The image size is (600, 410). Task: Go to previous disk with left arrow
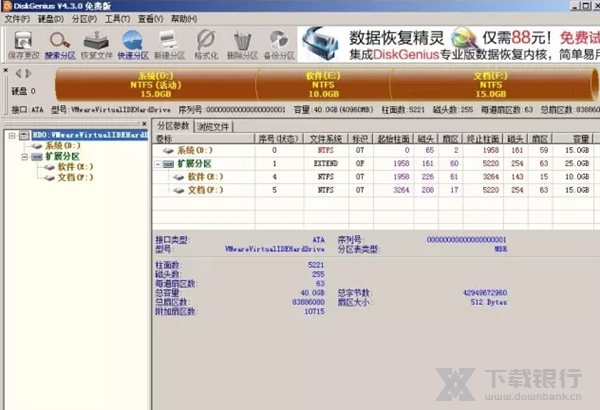tap(18, 73)
